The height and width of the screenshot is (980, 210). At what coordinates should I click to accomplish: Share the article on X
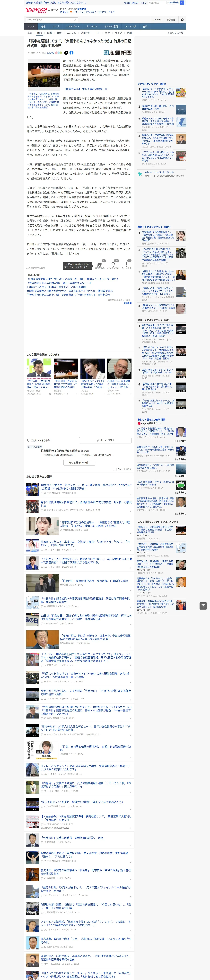coord(66,53)
